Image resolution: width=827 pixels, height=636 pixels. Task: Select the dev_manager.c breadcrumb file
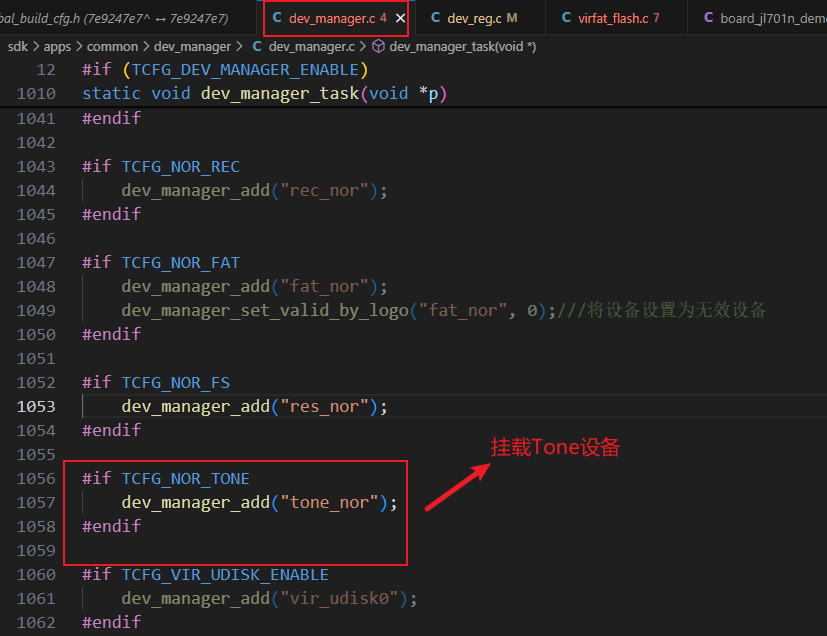pyautogui.click(x=311, y=46)
